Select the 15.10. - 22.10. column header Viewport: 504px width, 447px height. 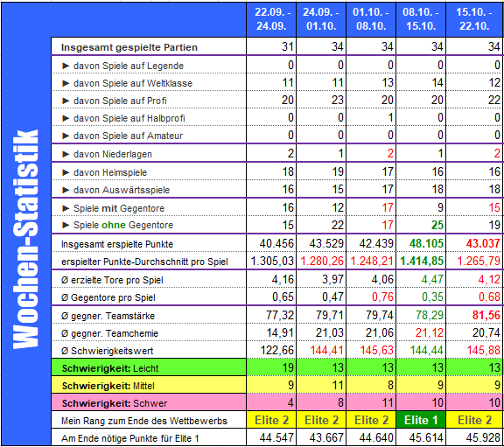pos(475,19)
